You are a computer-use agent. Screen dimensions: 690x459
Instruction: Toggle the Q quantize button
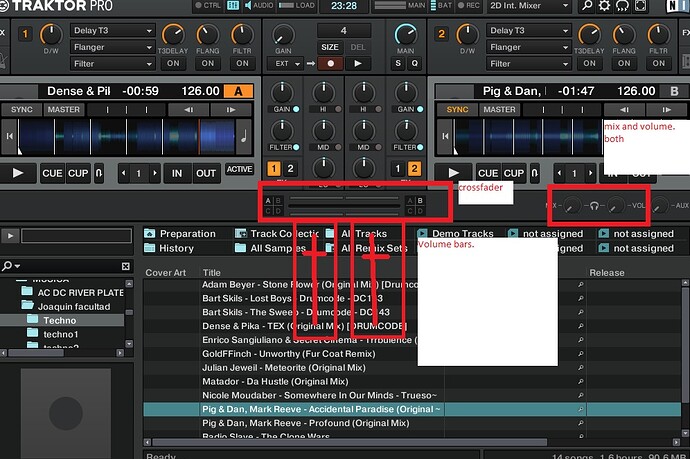[414, 63]
